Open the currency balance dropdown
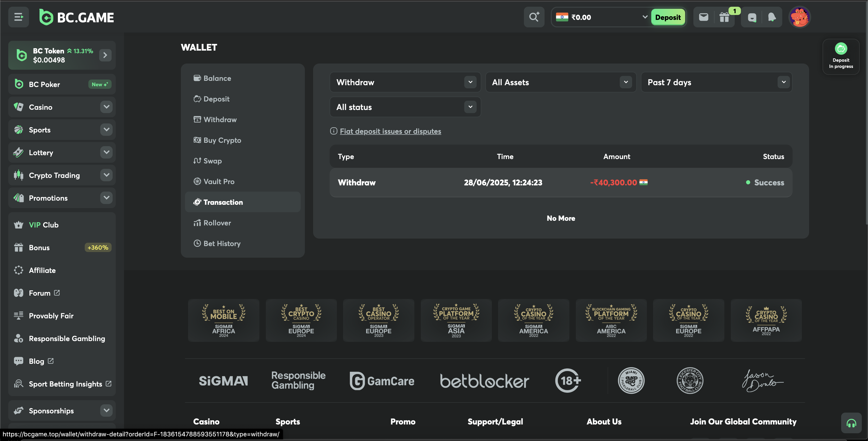868x441 pixels. 601,17
